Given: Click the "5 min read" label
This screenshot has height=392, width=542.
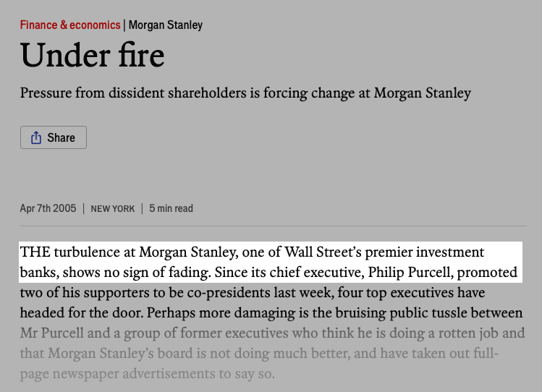Looking at the screenshot, I should click(172, 208).
